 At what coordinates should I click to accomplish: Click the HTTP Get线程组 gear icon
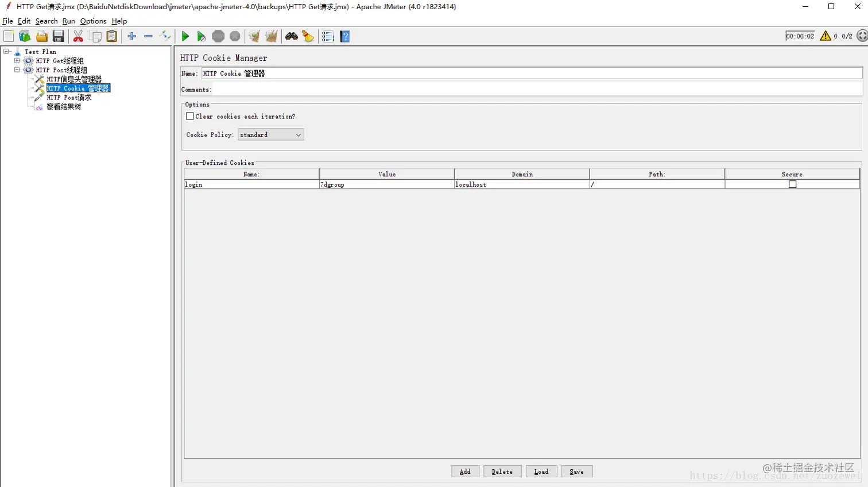click(28, 61)
